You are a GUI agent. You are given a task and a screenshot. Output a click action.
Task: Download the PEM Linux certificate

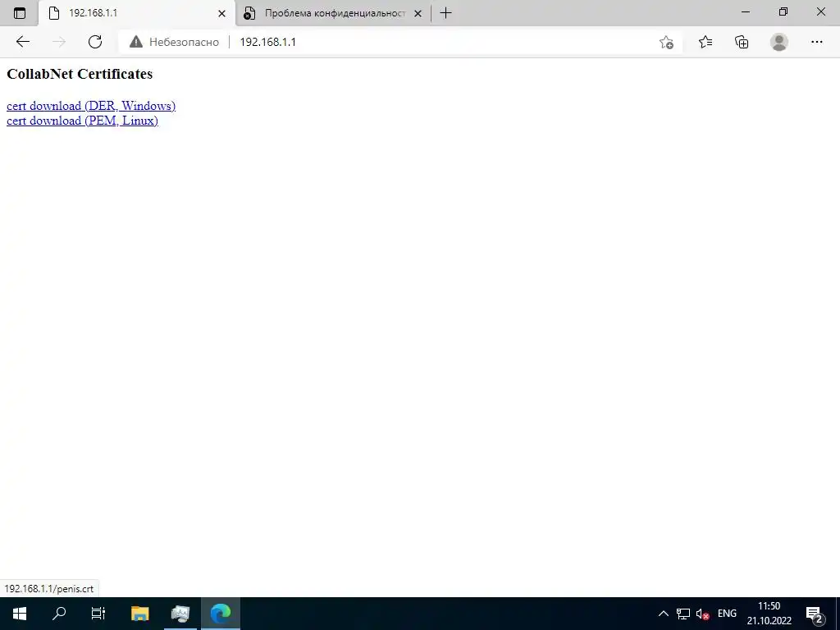tap(83, 121)
